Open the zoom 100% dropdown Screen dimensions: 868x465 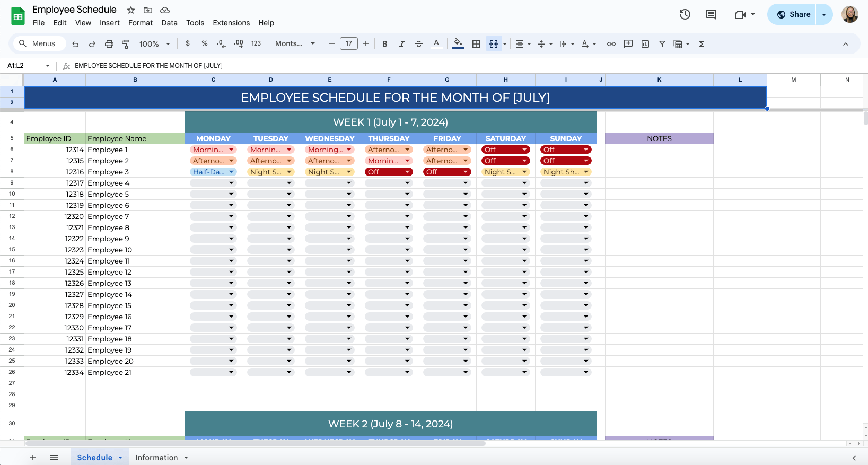coord(154,44)
